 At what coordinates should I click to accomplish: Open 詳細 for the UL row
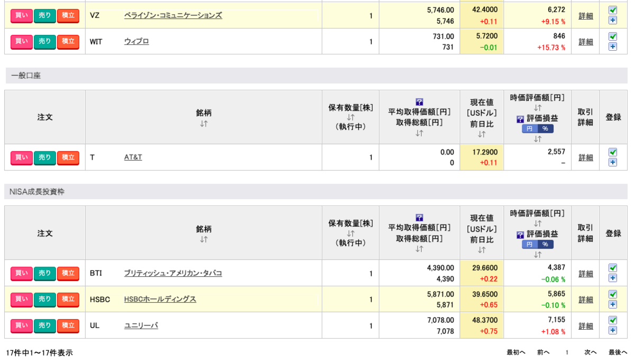(586, 326)
